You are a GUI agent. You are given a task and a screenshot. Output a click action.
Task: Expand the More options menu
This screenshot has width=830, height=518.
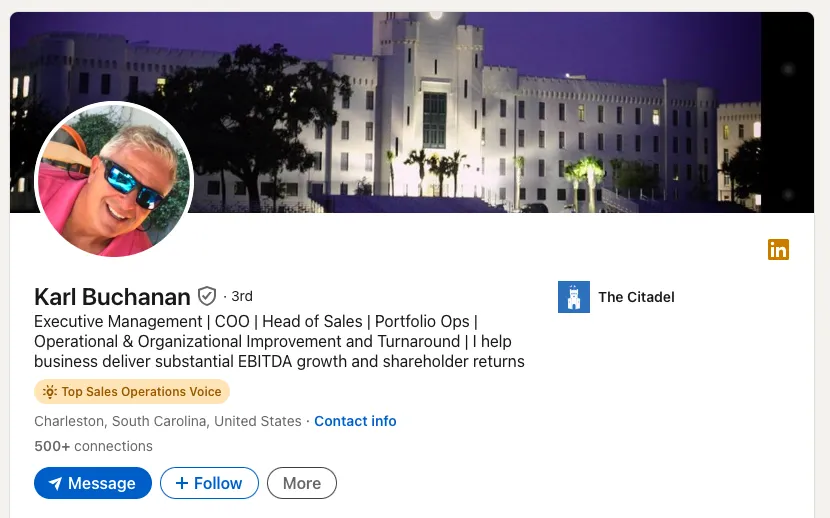(302, 483)
